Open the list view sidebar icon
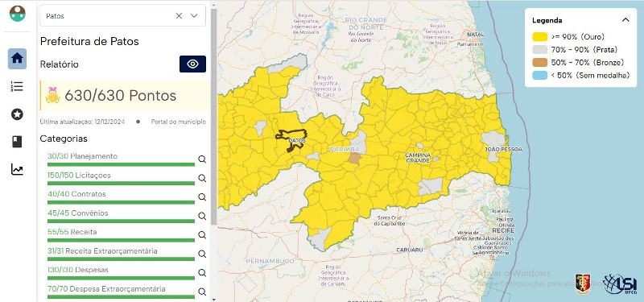644x302 pixels. point(17,86)
